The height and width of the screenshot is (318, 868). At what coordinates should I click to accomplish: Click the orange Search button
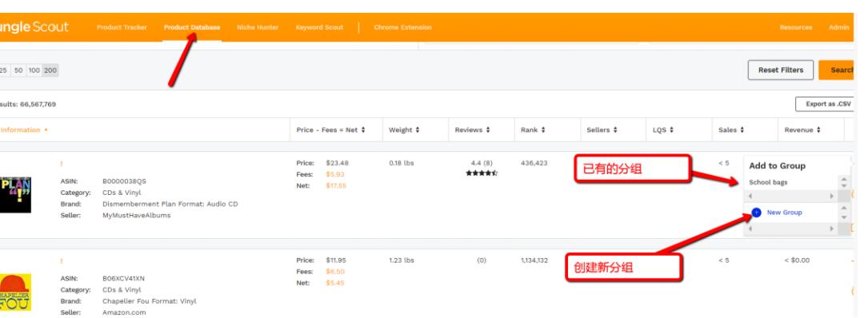(837, 70)
